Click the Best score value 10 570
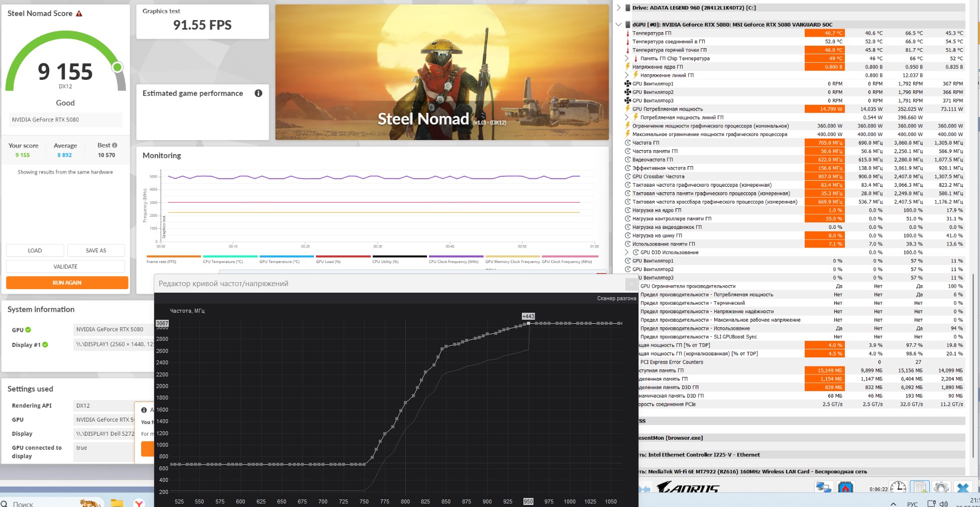This screenshot has width=980, height=507. pyautogui.click(x=106, y=155)
